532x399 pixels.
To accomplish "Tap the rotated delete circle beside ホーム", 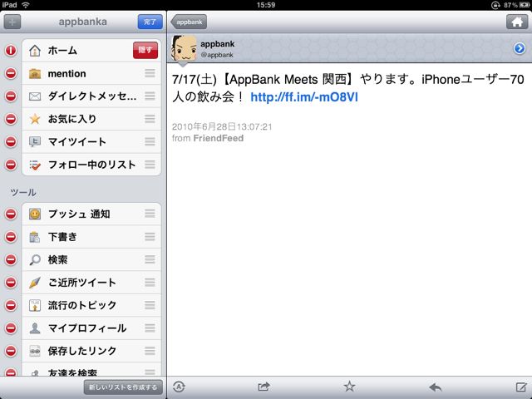I will click(11, 51).
